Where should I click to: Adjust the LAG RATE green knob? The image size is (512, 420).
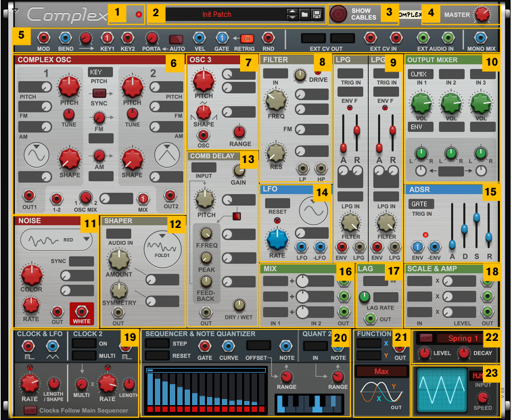click(x=365, y=297)
